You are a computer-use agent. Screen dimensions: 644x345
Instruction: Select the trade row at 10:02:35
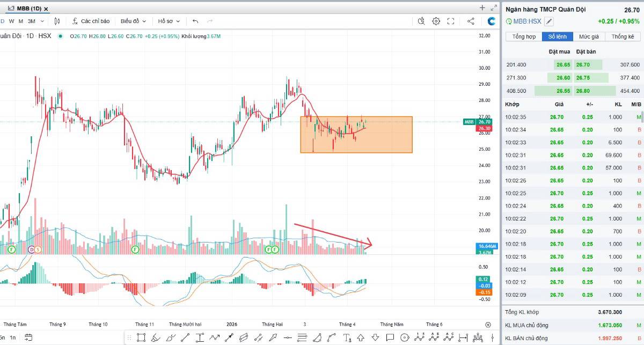coord(573,117)
